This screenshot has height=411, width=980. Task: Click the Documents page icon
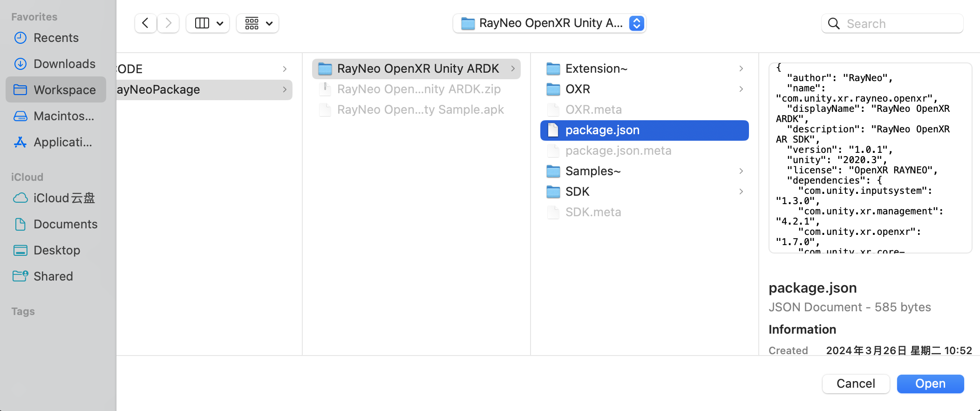click(x=20, y=224)
